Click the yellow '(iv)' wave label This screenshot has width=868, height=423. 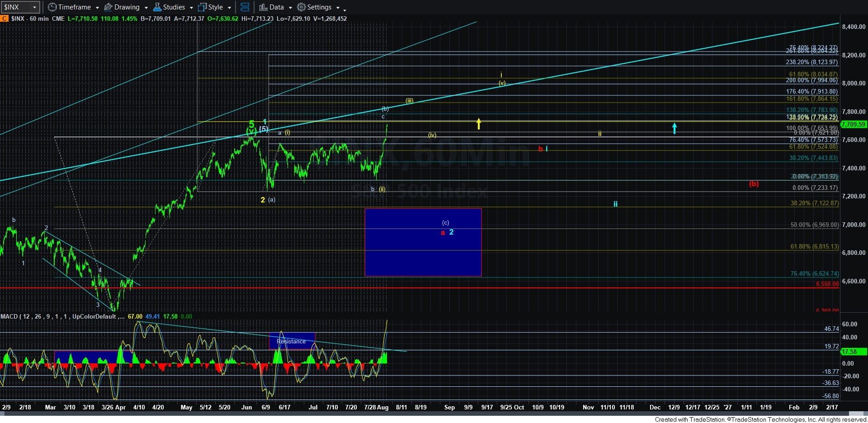point(432,135)
